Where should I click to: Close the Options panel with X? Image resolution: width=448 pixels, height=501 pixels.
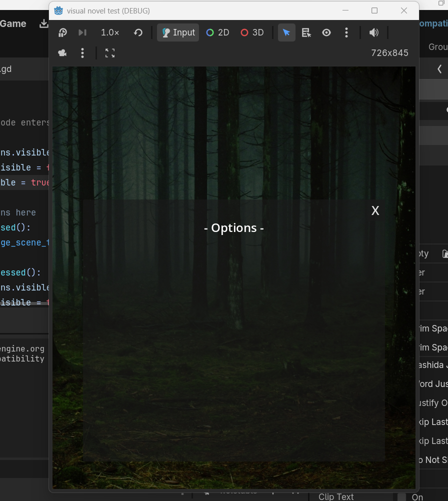click(375, 211)
